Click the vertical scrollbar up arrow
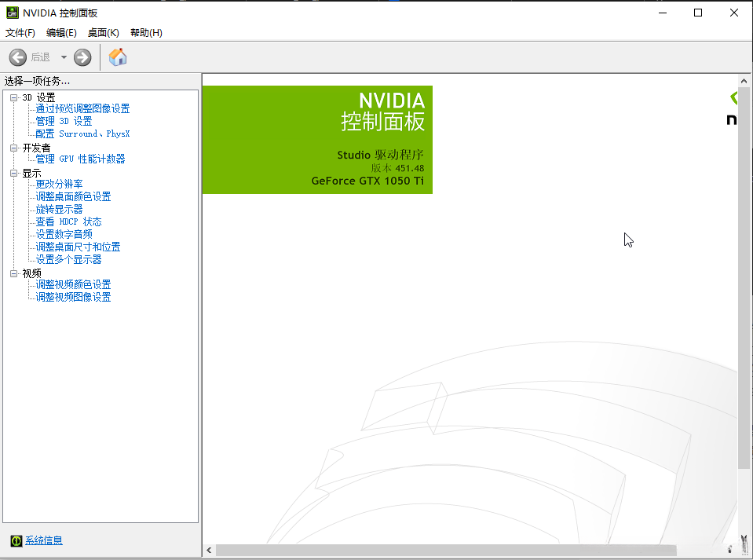 pyautogui.click(x=744, y=81)
